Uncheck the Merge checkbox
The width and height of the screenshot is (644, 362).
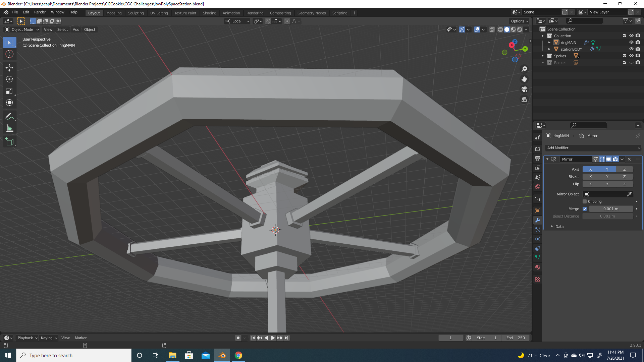(585, 209)
